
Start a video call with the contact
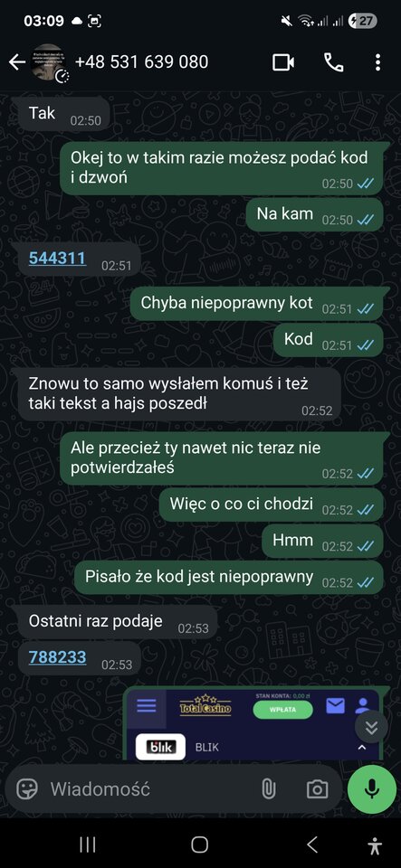click(283, 62)
